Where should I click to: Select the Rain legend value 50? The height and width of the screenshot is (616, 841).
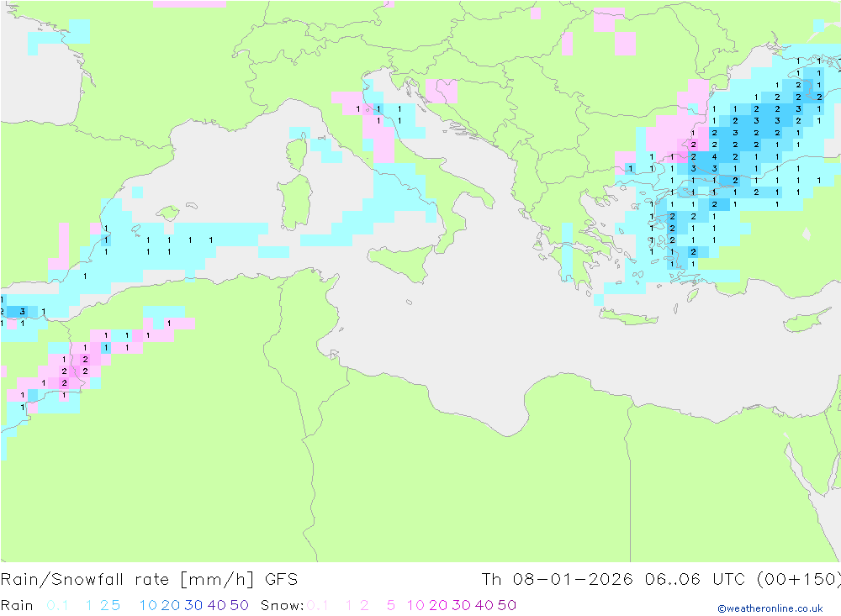click(239, 605)
